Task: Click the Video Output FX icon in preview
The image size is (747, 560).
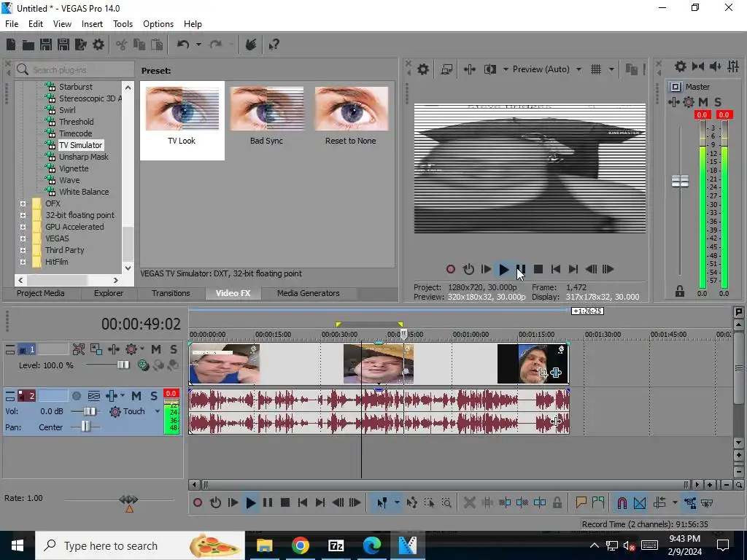Action: coord(469,69)
